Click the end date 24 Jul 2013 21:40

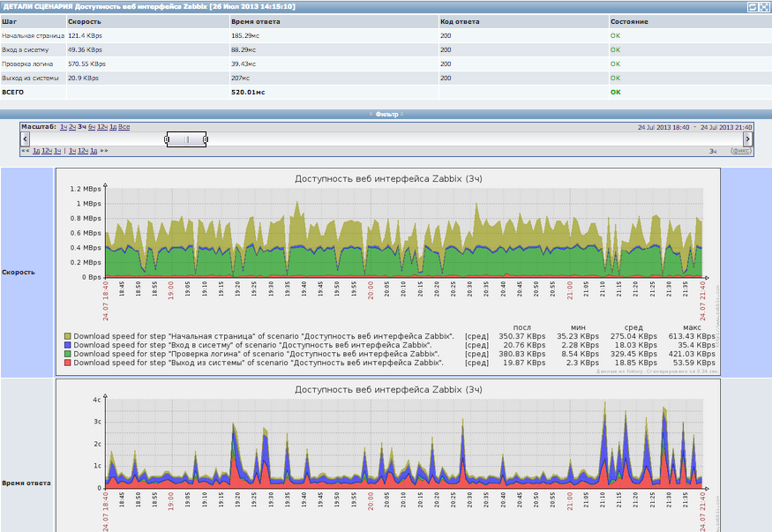pyautogui.click(x=726, y=127)
